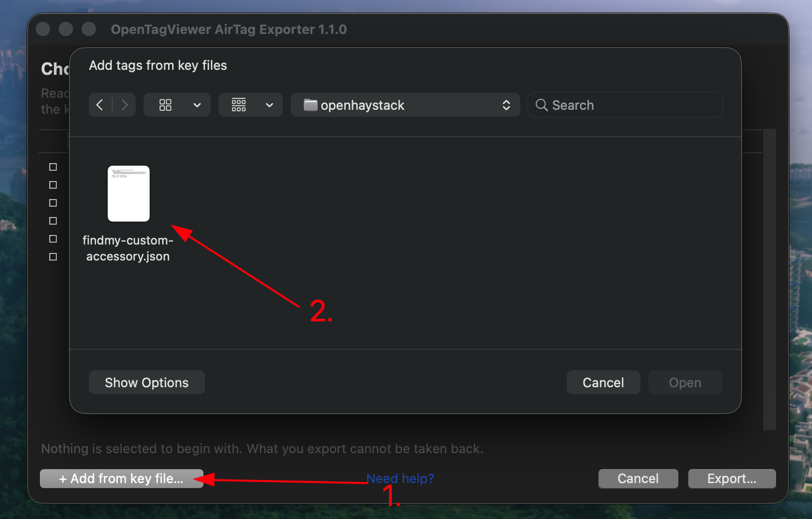Tick the third checkbox in the exporter tag list
Viewport: 812px width, 519px height.
tap(53, 203)
